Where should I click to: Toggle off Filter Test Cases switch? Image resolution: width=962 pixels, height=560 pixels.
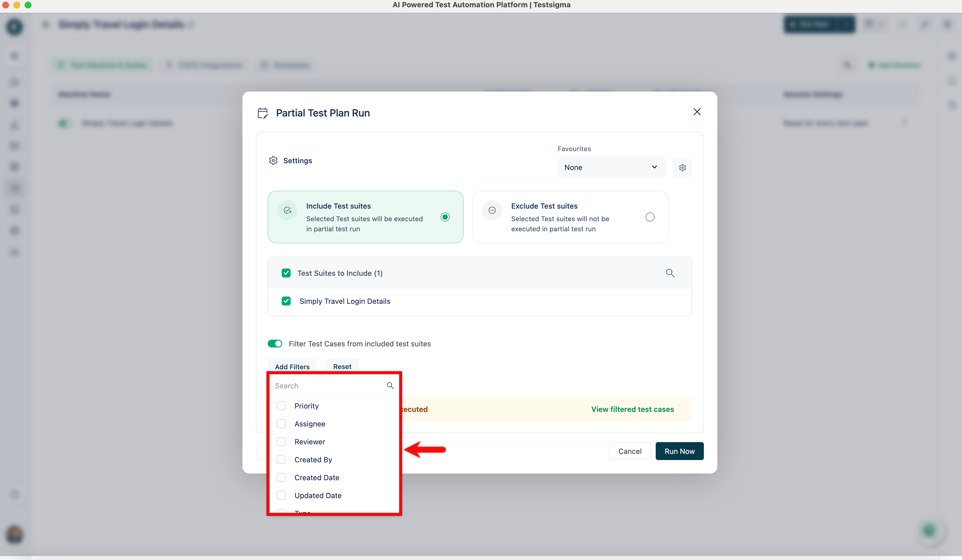(x=275, y=344)
